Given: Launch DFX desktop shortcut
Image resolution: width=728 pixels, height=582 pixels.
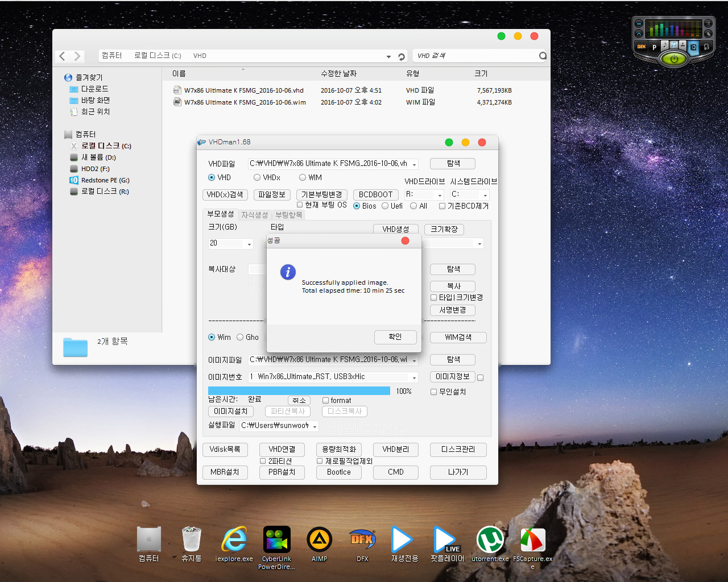Looking at the screenshot, I should 362,544.
